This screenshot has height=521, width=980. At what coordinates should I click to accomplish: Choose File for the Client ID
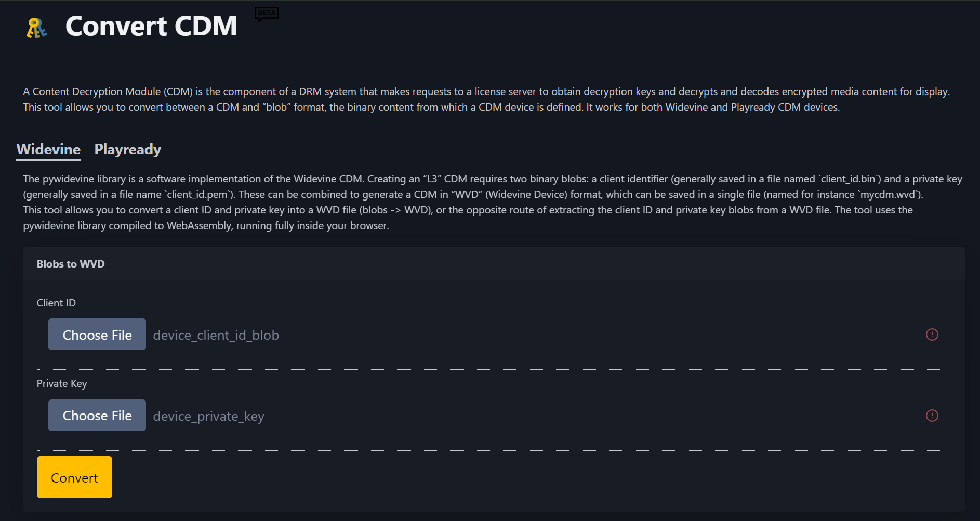click(97, 335)
